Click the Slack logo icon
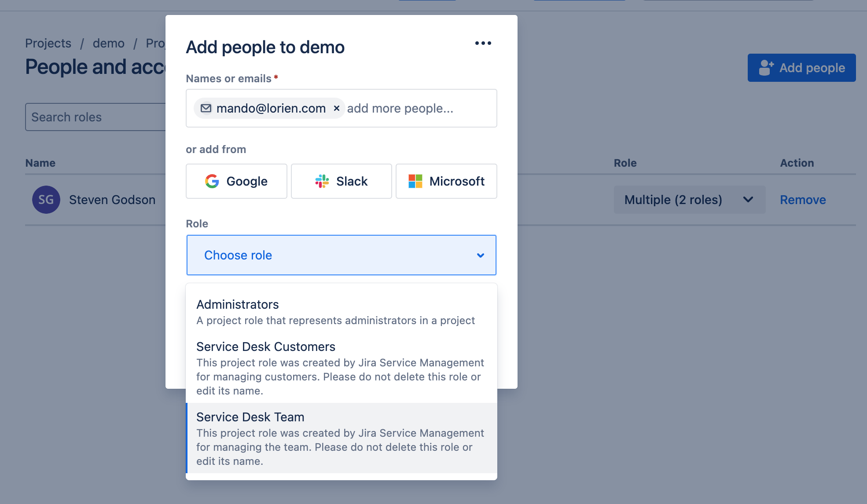 [x=322, y=181]
